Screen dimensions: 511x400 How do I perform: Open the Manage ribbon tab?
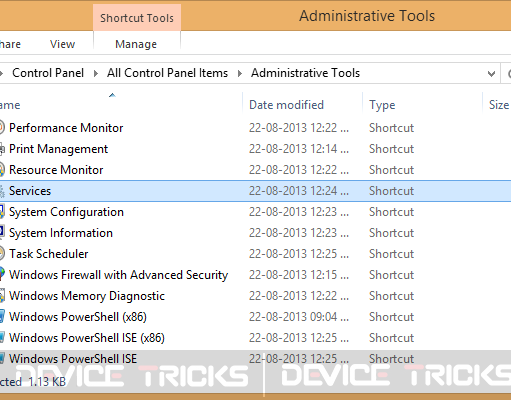click(136, 44)
